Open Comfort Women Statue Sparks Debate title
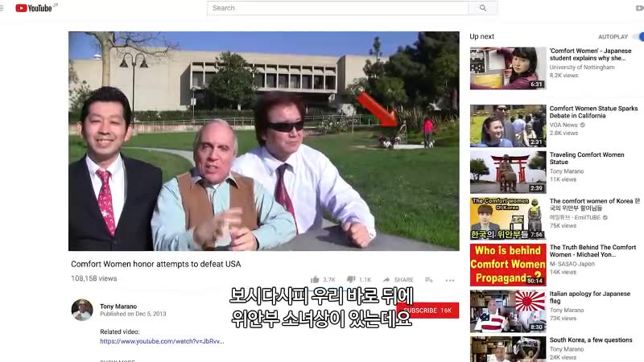Viewport: 644px width, 362px height. [x=593, y=112]
